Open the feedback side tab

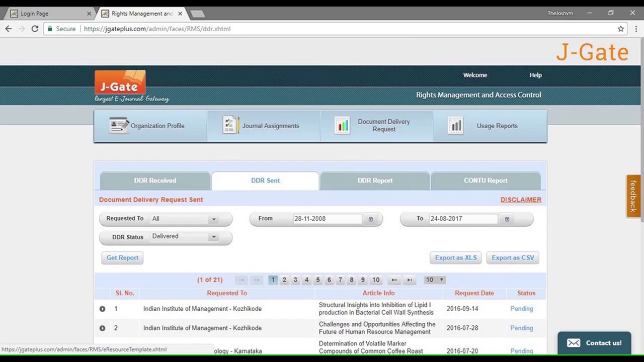click(633, 196)
